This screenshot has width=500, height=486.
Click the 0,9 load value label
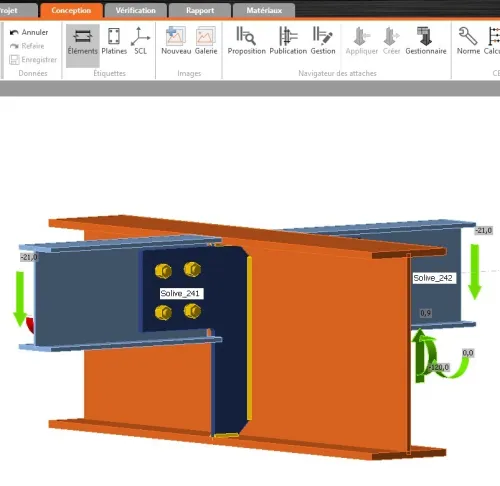click(x=425, y=313)
